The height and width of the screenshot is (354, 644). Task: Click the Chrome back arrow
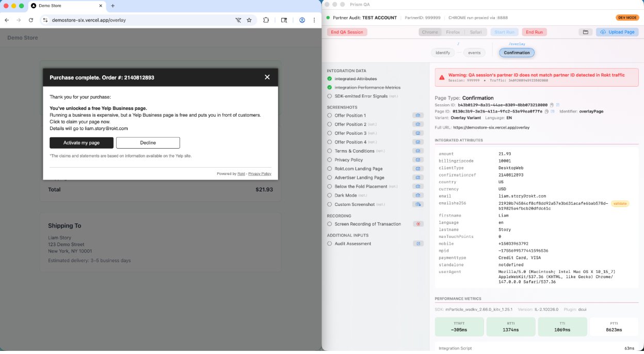[7, 20]
